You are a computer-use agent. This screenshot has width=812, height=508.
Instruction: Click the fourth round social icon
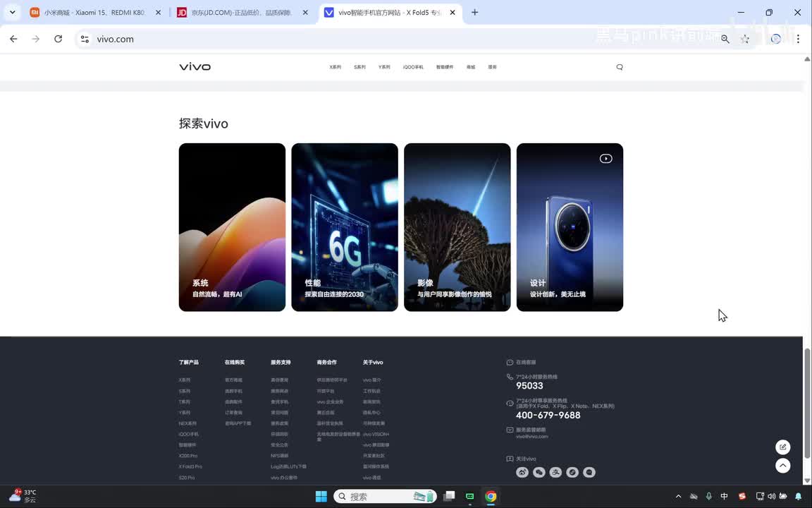point(572,472)
